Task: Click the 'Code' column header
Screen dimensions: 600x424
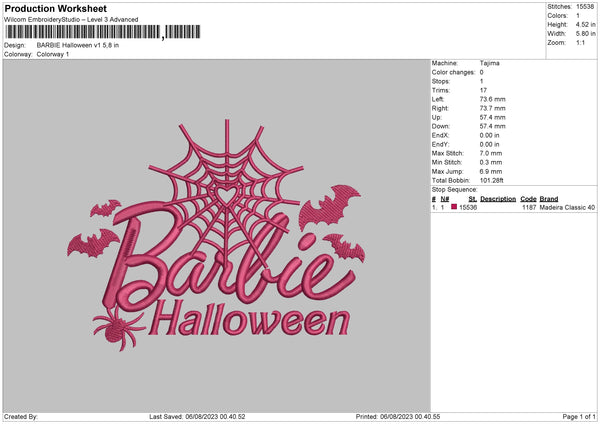Action: point(528,198)
